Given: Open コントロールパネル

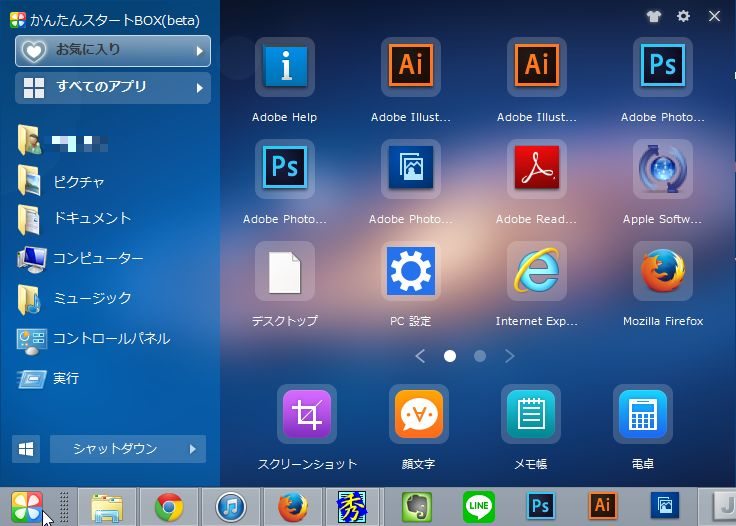Looking at the screenshot, I should coord(93,339).
